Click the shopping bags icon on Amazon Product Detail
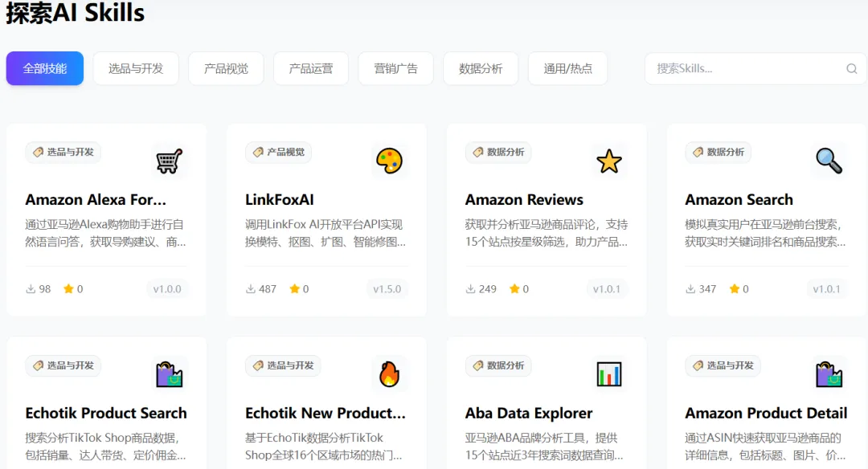 (x=829, y=374)
